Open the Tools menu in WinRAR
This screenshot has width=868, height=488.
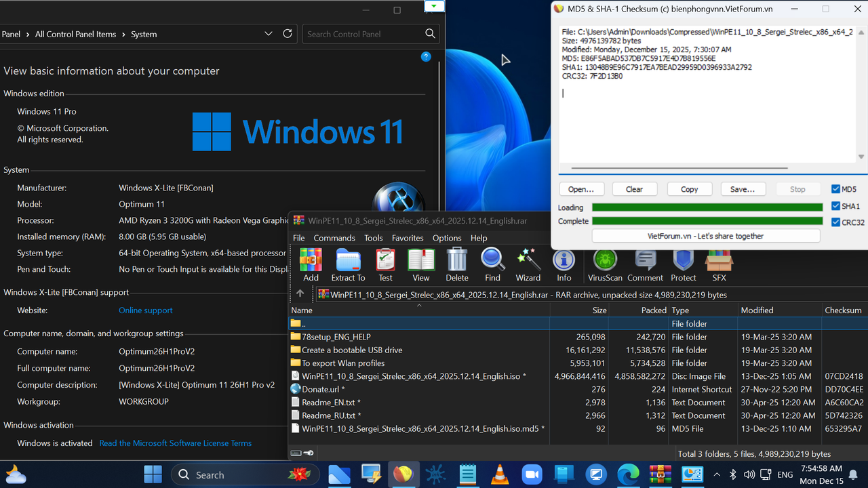tap(374, 238)
